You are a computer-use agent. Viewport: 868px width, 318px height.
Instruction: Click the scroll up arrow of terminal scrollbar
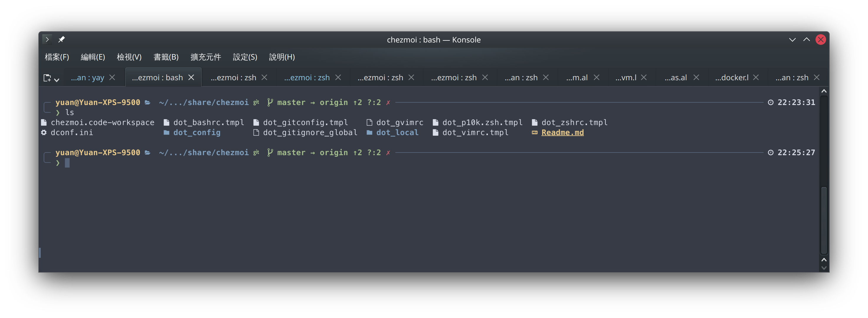pos(824,91)
